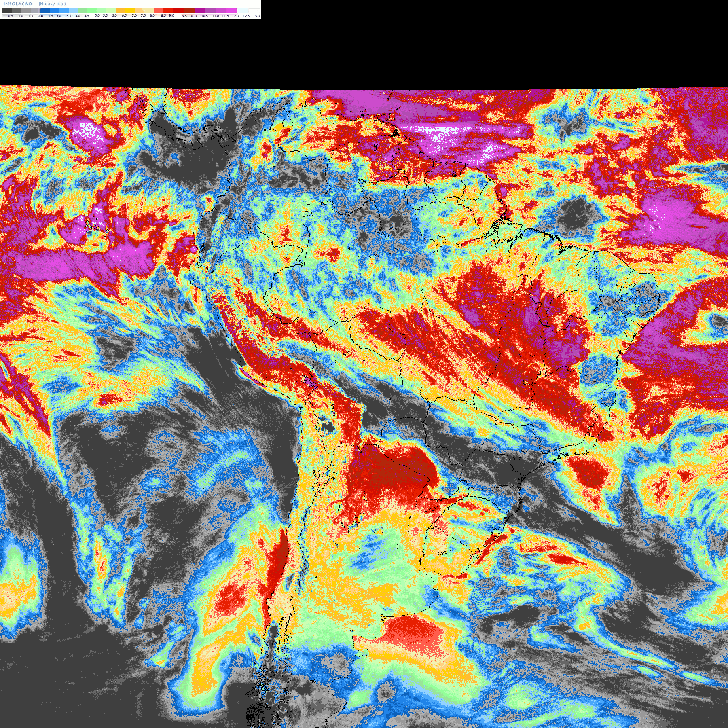The height and width of the screenshot is (728, 728).
Task: Click the 5.0 legend value
Action: 97,15
